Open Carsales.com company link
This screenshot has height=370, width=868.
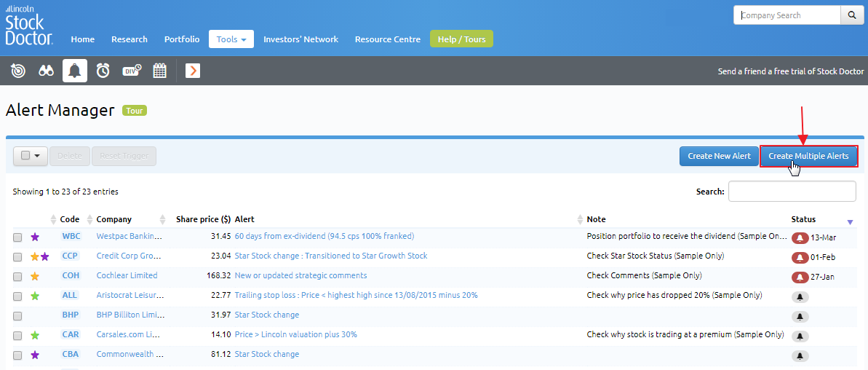pos(129,335)
